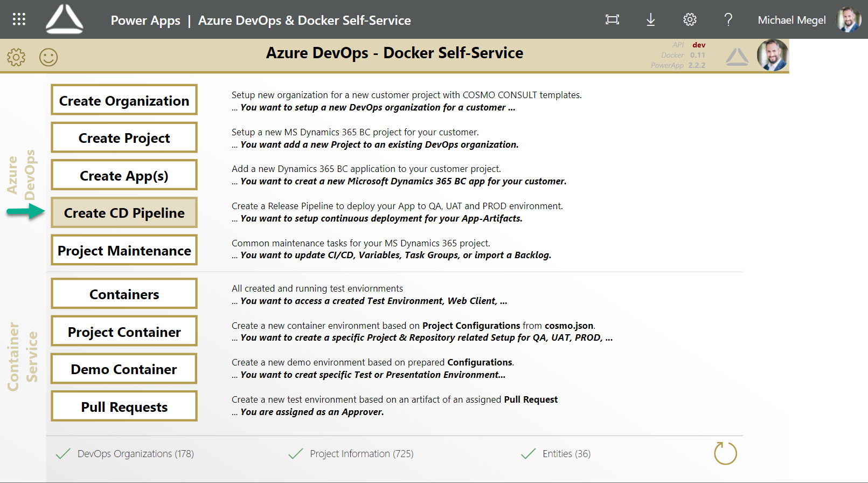The width and height of the screenshot is (868, 483).
Task: Click checkmark beside Project Information
Action: pos(296,453)
